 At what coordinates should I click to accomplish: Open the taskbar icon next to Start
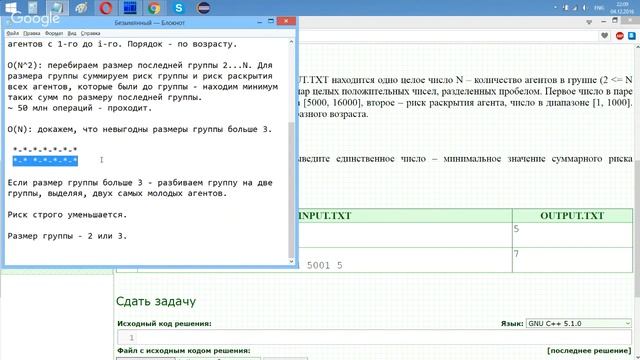33,8
